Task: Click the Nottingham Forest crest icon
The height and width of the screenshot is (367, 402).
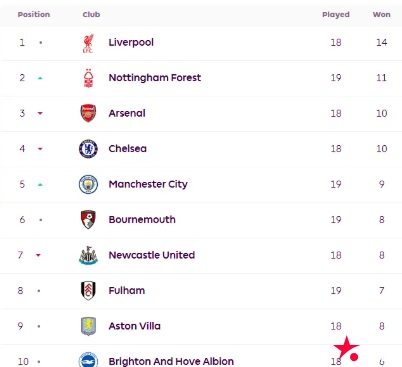Action: [88, 78]
